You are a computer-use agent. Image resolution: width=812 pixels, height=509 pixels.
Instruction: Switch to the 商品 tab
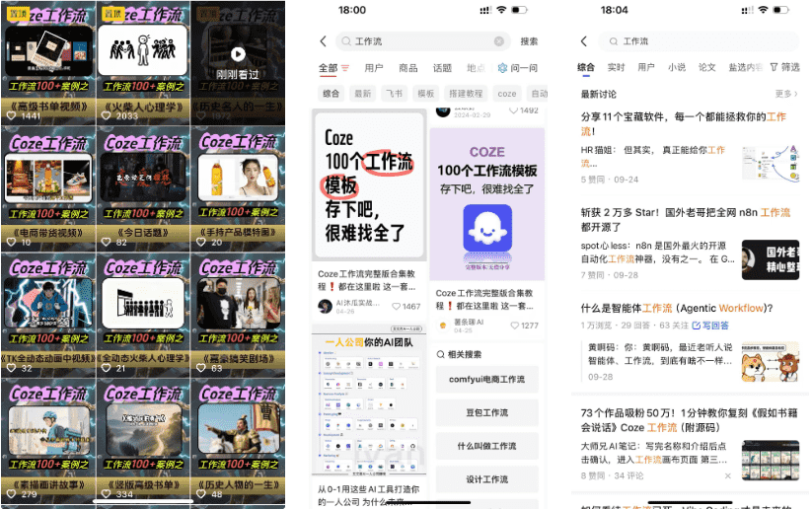(408, 68)
